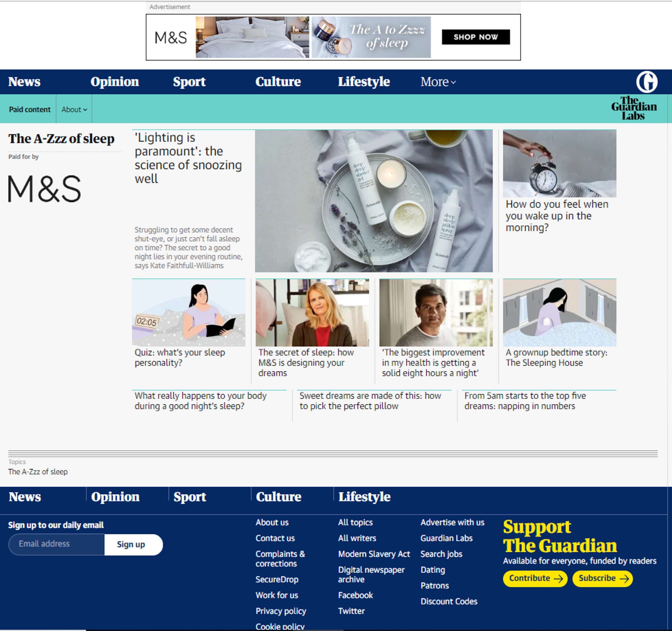Open The Guardian Labs logo

[x=634, y=108]
